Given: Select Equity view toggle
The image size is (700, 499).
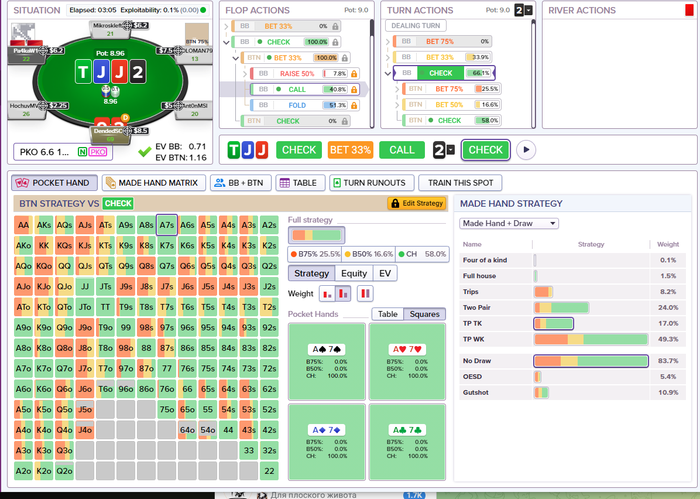Looking at the screenshot, I should pyautogui.click(x=354, y=273).
